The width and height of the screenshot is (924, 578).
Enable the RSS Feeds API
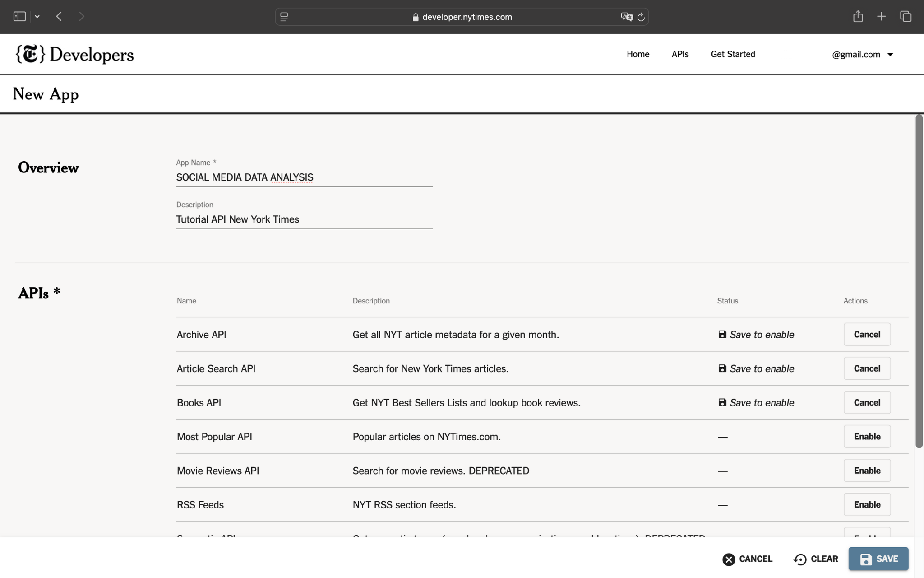pos(867,504)
